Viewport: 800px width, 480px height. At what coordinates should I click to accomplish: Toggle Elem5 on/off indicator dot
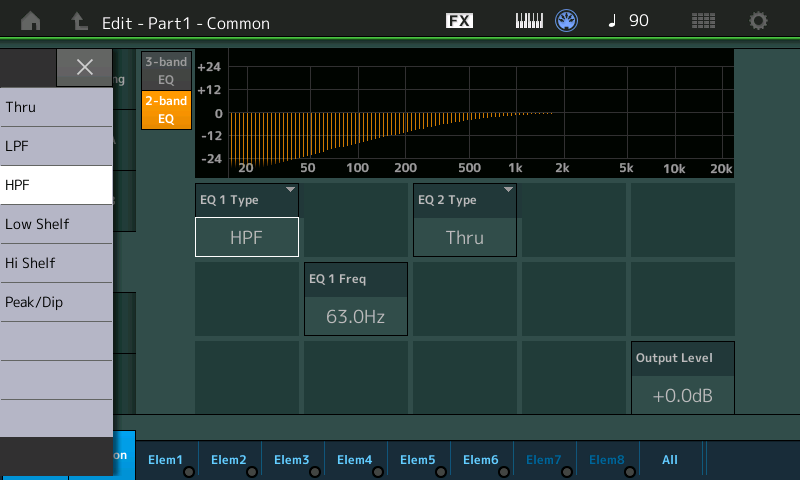pos(441,472)
